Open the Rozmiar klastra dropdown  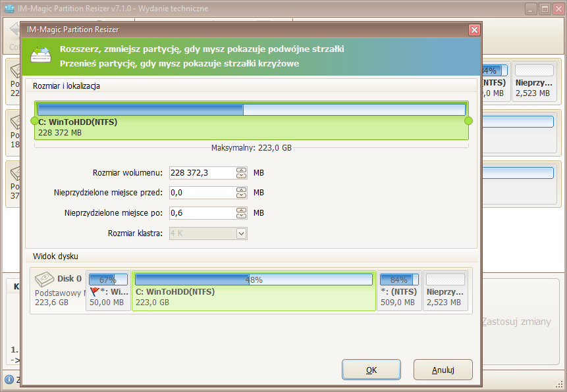241,233
